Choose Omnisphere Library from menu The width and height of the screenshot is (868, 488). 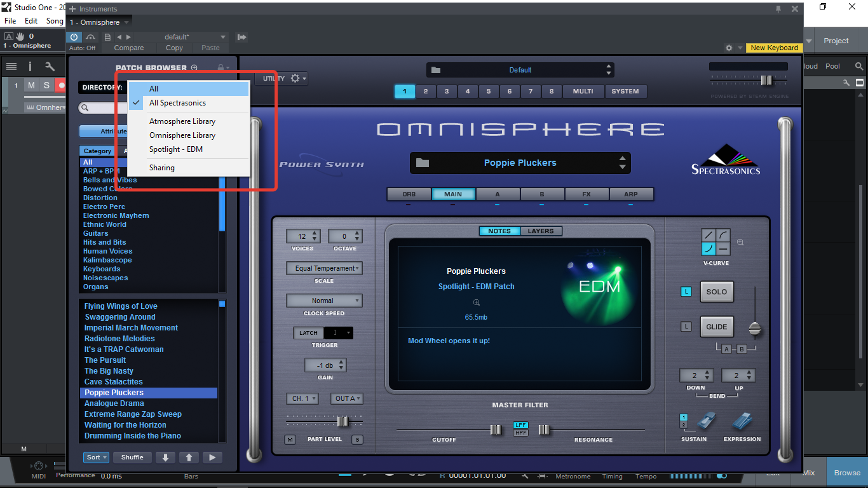click(x=188, y=135)
